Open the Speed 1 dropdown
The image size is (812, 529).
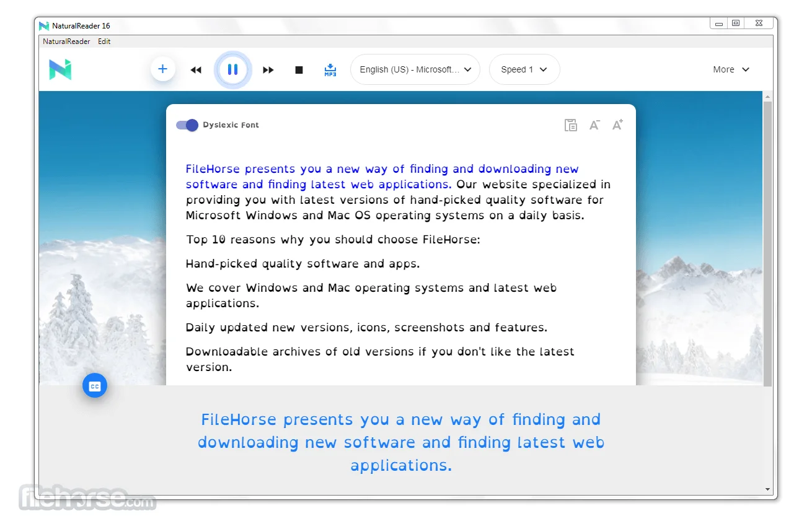(x=524, y=69)
